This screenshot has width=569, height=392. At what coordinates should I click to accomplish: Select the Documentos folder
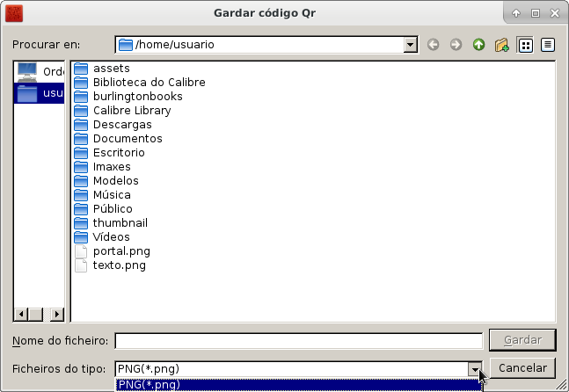(x=119, y=139)
